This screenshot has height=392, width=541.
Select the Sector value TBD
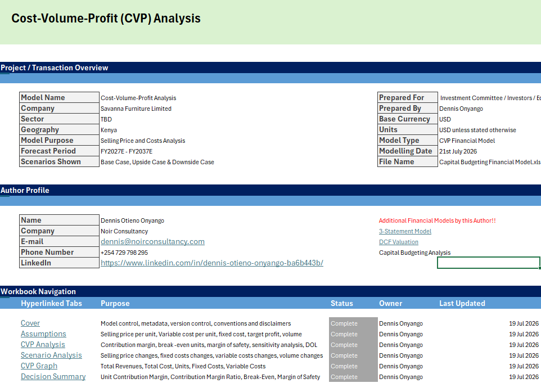[106, 119]
